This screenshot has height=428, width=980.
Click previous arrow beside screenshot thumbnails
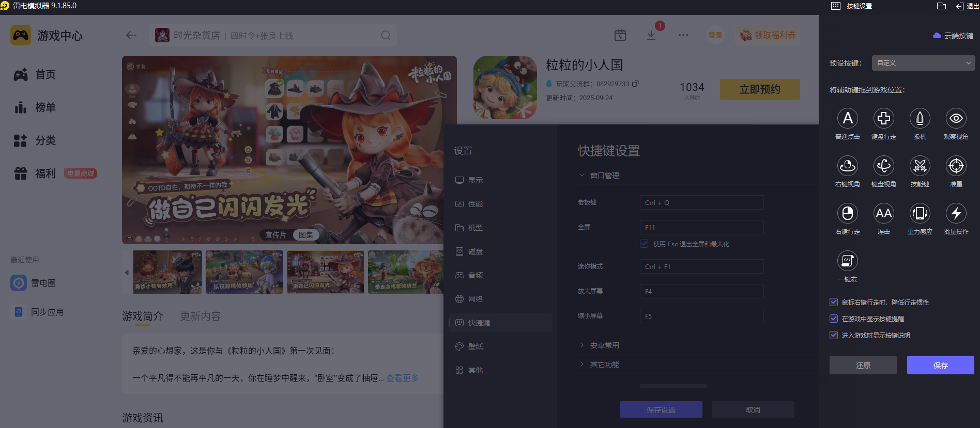click(x=127, y=273)
